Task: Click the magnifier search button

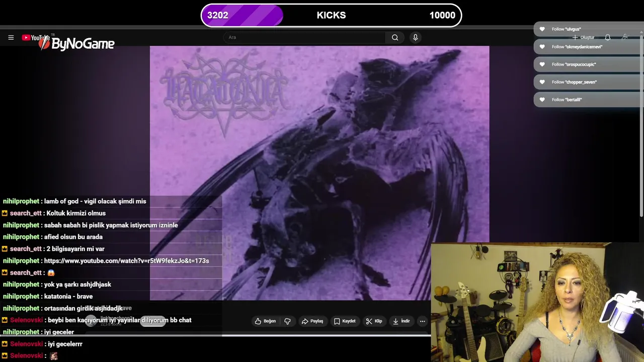Action: (395, 37)
